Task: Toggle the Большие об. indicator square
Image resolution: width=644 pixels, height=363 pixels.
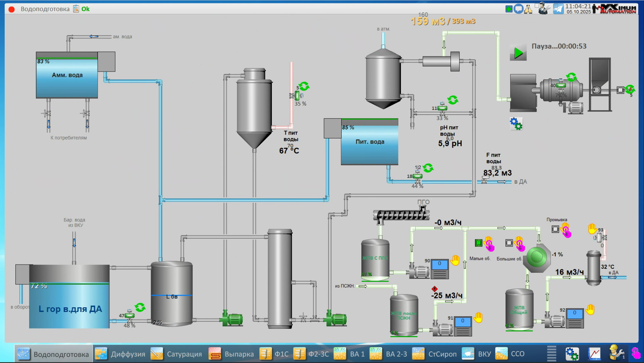Action: coord(509,243)
